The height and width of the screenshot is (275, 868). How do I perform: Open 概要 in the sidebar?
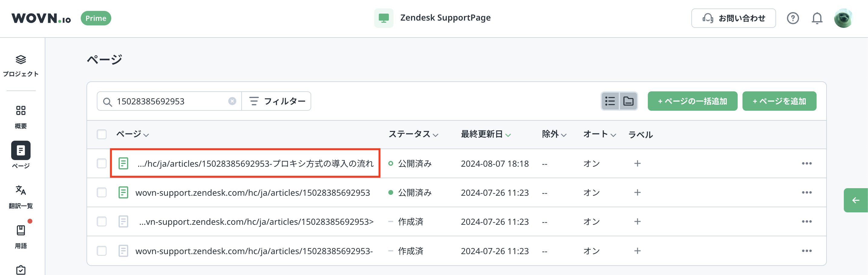pos(21,116)
